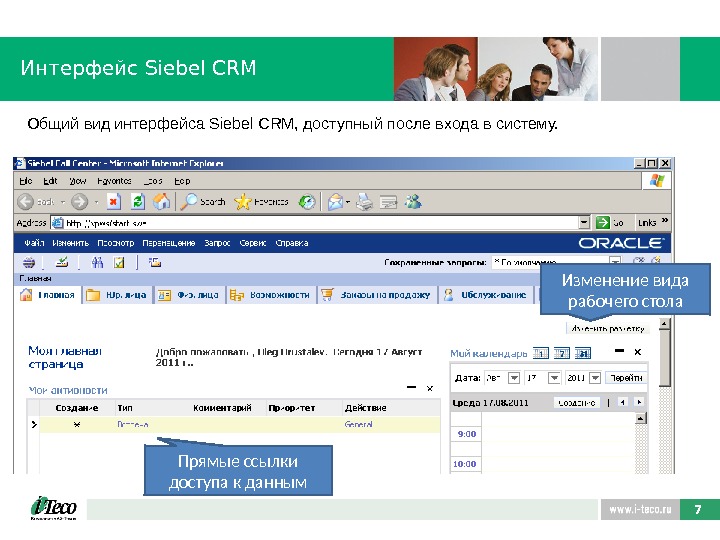Close the My Activities applet
The image size is (720, 540).
[x=430, y=388]
